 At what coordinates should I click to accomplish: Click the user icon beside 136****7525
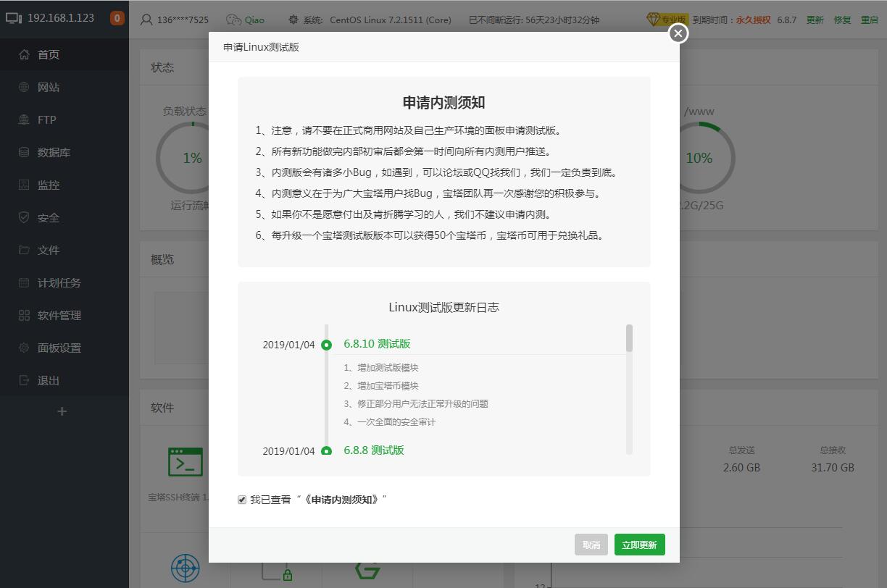pyautogui.click(x=146, y=20)
